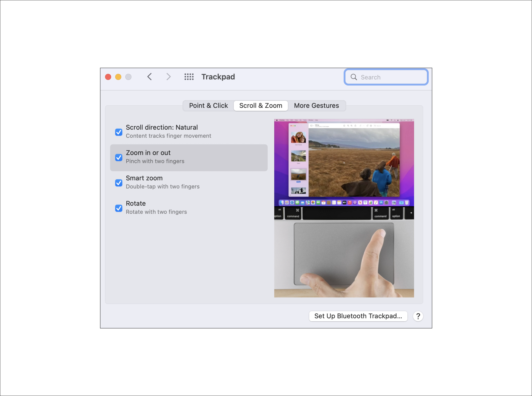This screenshot has width=532, height=396.
Task: Select the Rotate with two fingers row
Action: 156,212
